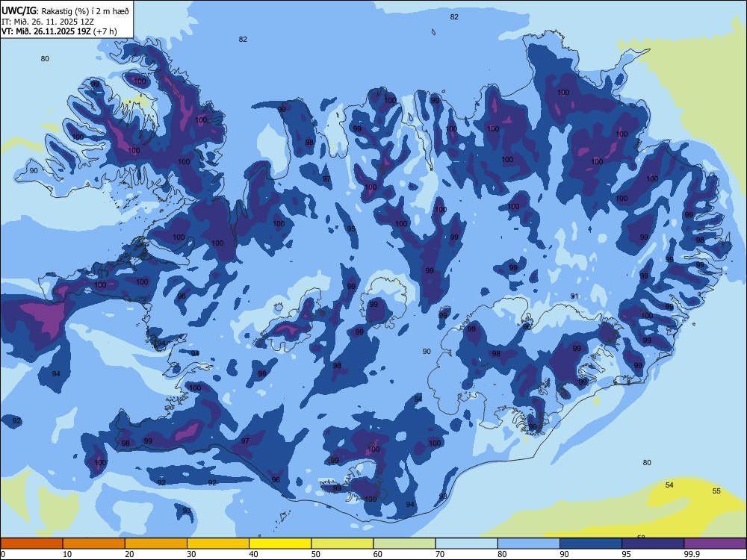Click the legend tick label '99.9'
This screenshot has height=560, width=747.
pos(692,554)
